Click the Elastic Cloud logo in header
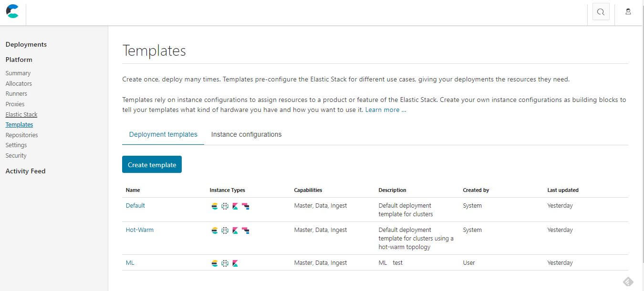The width and height of the screenshot is (644, 291). pyautogui.click(x=13, y=11)
